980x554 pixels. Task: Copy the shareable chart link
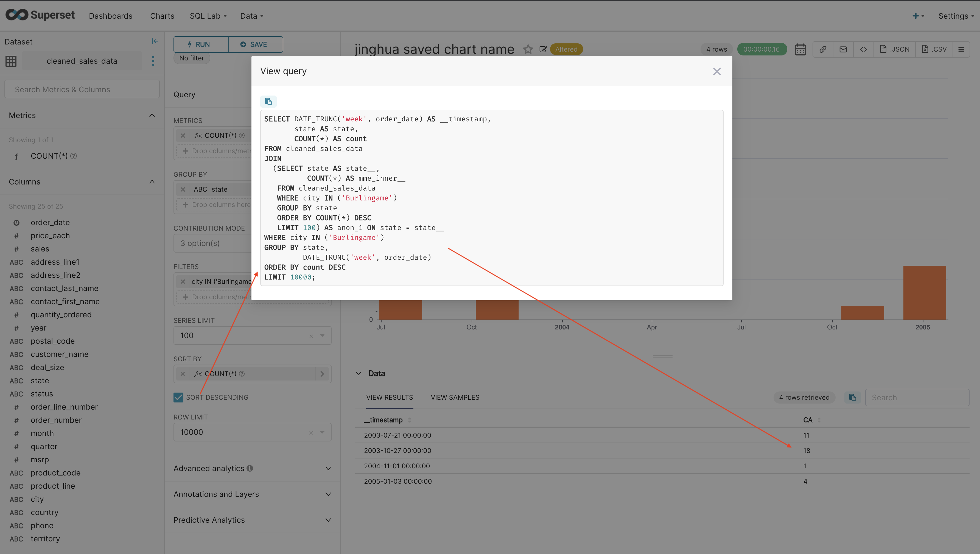pos(823,49)
